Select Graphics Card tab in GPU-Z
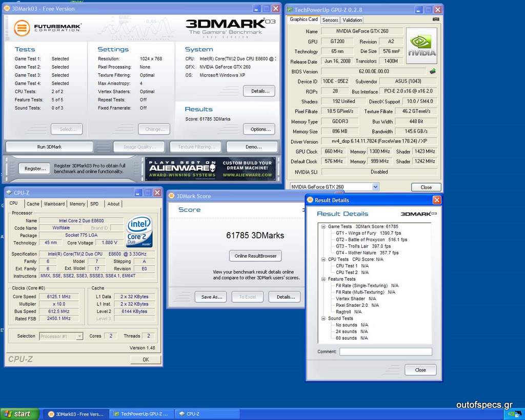The height and width of the screenshot is (420, 525). [x=304, y=19]
